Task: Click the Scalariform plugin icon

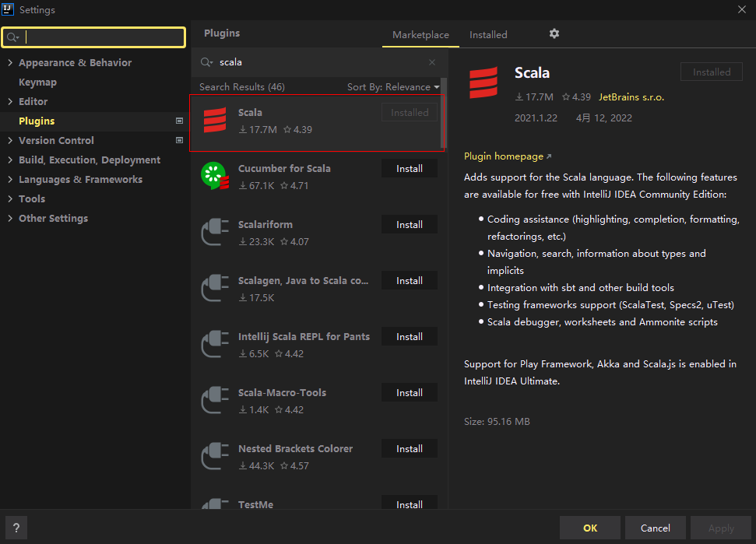Action: pyautogui.click(x=215, y=232)
